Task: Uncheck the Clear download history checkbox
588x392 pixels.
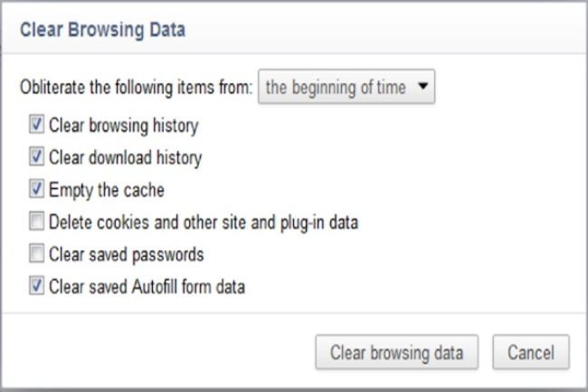Action: [36, 158]
